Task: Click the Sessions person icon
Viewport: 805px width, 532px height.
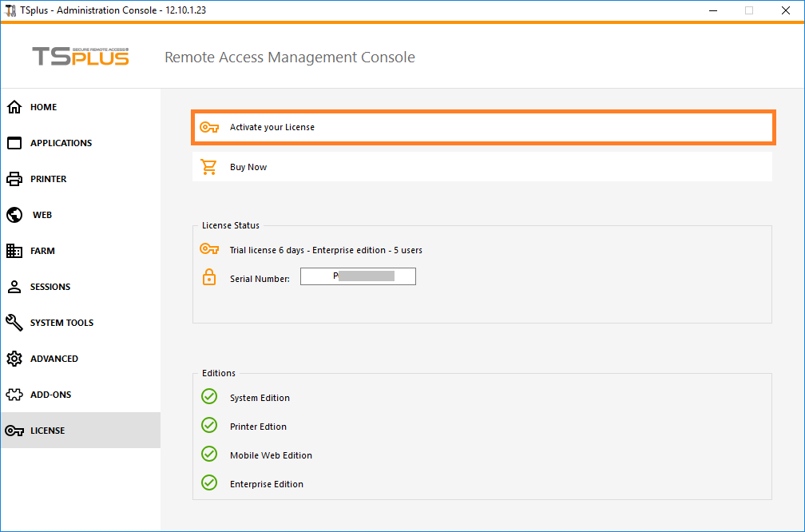Action: (x=14, y=287)
